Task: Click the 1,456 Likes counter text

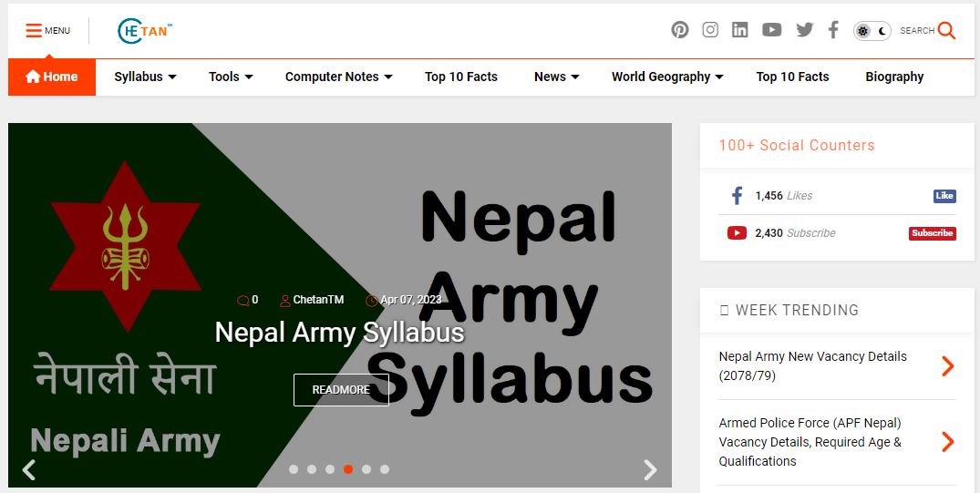Action: click(x=784, y=196)
